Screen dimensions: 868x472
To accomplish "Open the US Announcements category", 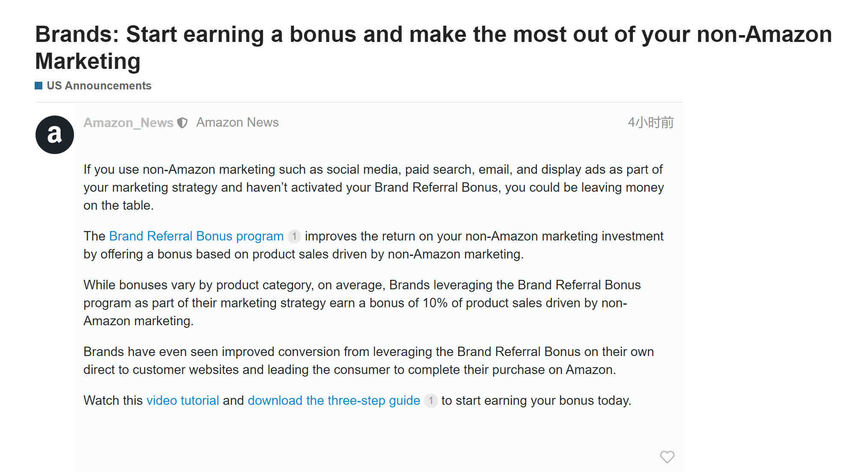I will pos(99,86).
